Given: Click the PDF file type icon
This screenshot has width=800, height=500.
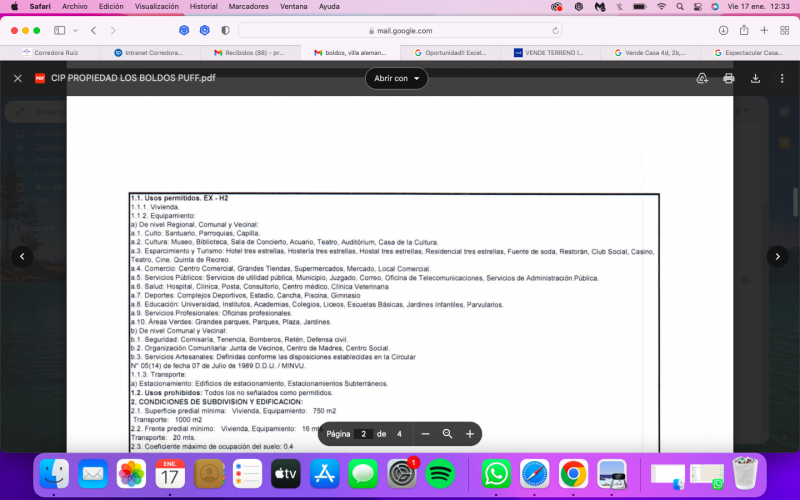Looking at the screenshot, I should 40,78.
